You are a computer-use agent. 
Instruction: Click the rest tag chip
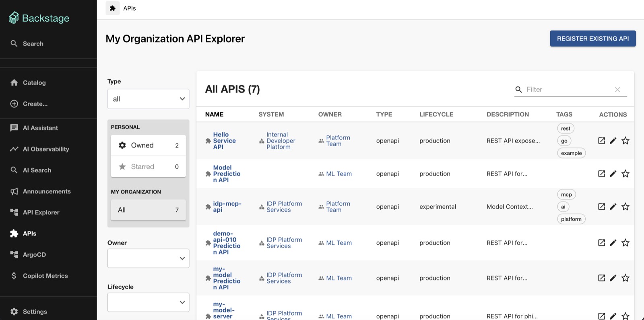[566, 129]
